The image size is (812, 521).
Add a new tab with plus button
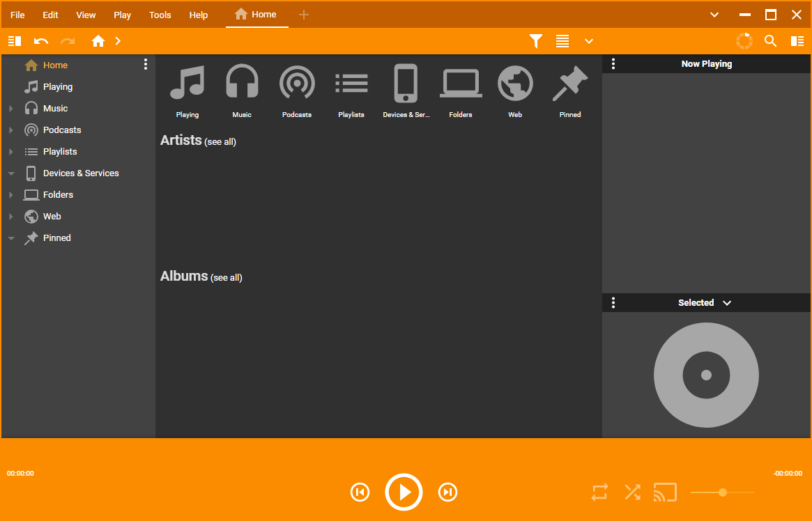tap(303, 15)
